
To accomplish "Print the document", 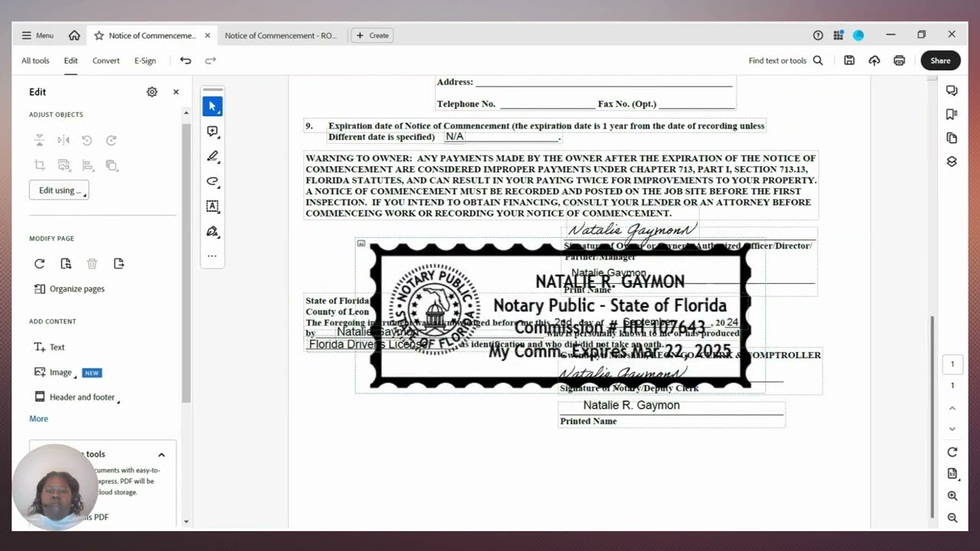I will 899,60.
